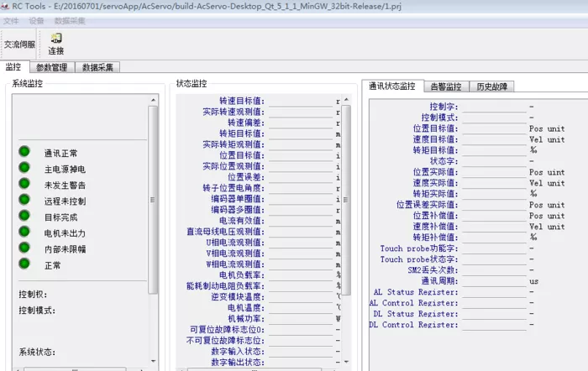This screenshot has width=588, height=371.
Task: Click the RC Tools app icon in title bar
Action: [x=4, y=6]
